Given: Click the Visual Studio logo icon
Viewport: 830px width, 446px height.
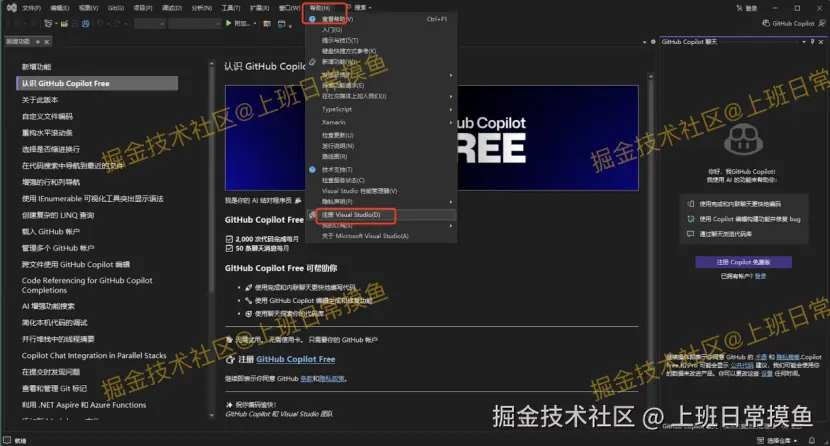Looking at the screenshot, I should pyautogui.click(x=11, y=7).
